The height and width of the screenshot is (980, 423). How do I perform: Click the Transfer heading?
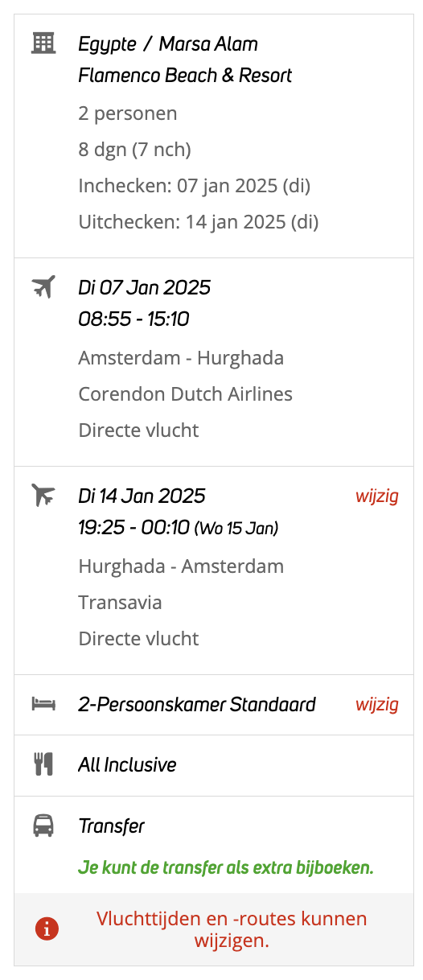111,826
